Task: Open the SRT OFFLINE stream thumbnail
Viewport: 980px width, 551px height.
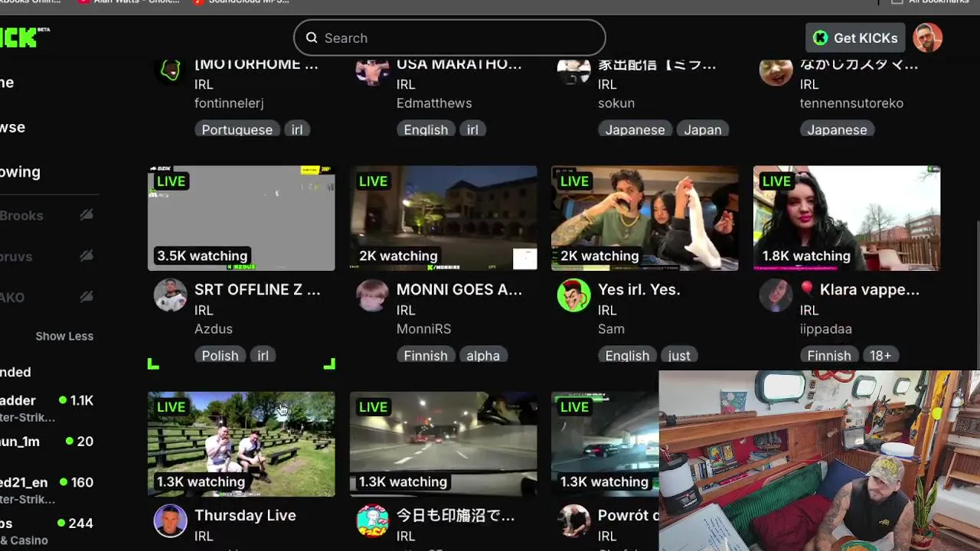Action: 241,218
